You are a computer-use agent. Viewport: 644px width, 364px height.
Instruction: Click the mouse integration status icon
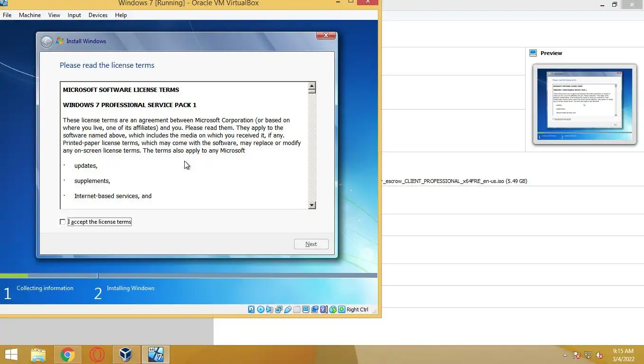(x=333, y=309)
